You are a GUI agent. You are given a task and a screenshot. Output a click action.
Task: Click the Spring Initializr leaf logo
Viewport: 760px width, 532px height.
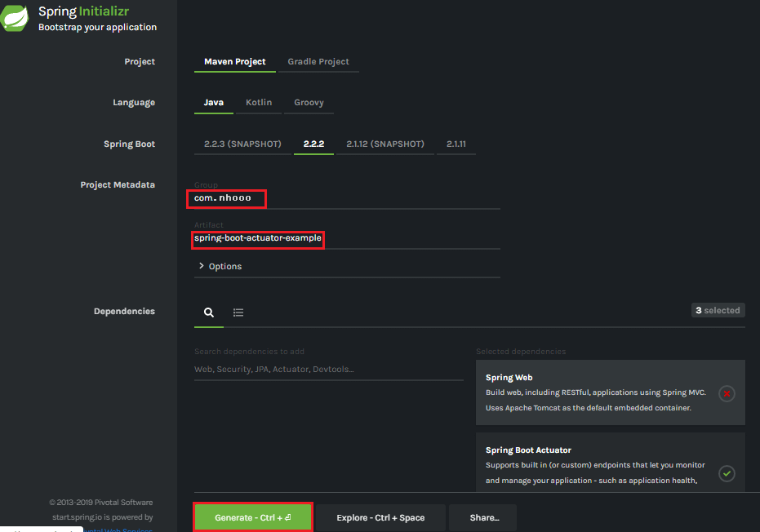pos(15,16)
